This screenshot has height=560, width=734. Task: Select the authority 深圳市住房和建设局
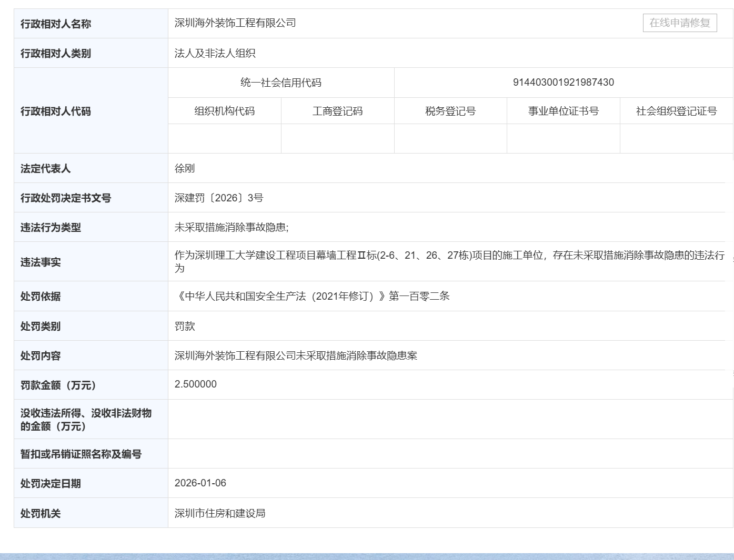tap(220, 513)
